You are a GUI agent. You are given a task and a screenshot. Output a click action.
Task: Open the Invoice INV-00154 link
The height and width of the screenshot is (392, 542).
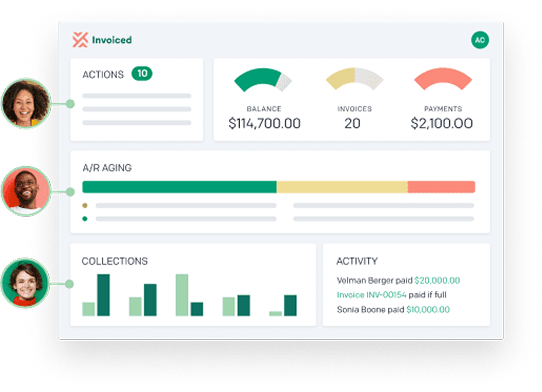coord(372,295)
